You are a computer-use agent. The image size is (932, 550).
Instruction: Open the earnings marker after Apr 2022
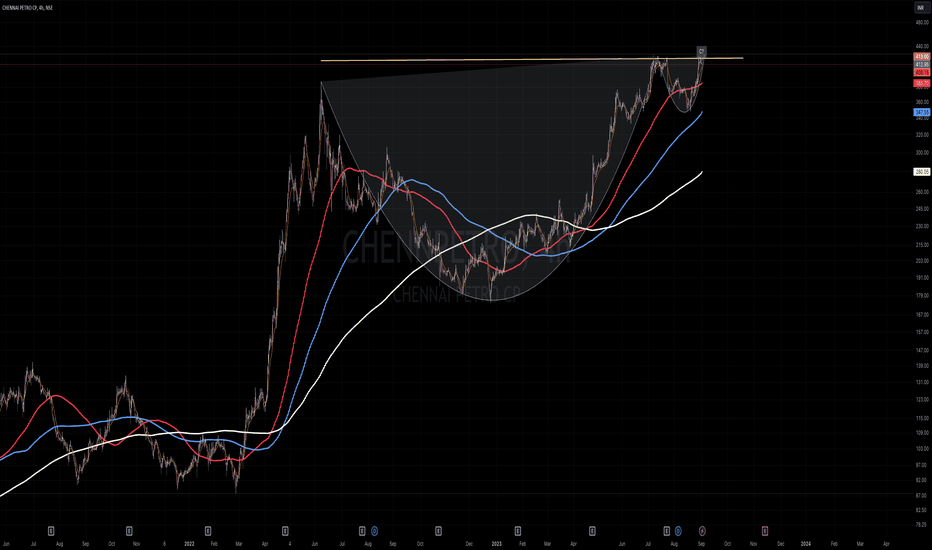pos(285,531)
